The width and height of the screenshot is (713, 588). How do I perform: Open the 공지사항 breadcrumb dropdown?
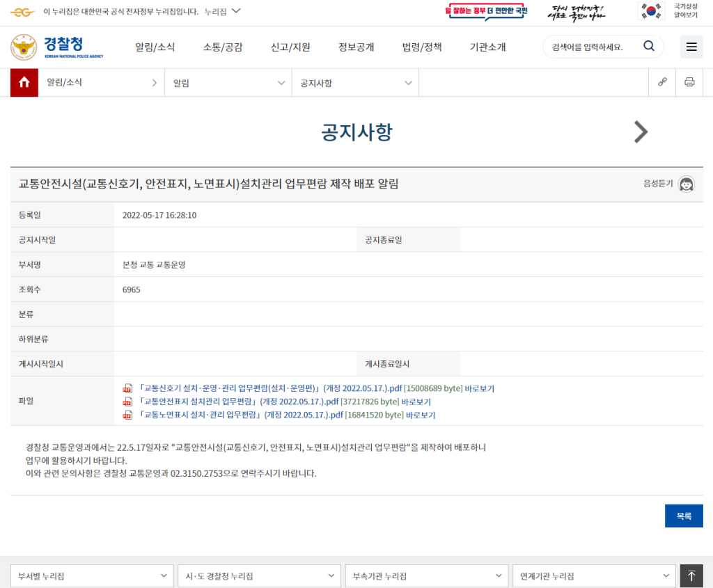355,83
